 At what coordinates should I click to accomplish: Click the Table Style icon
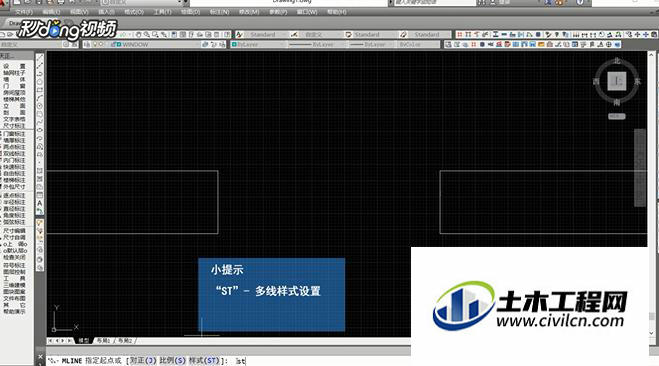[x=348, y=34]
